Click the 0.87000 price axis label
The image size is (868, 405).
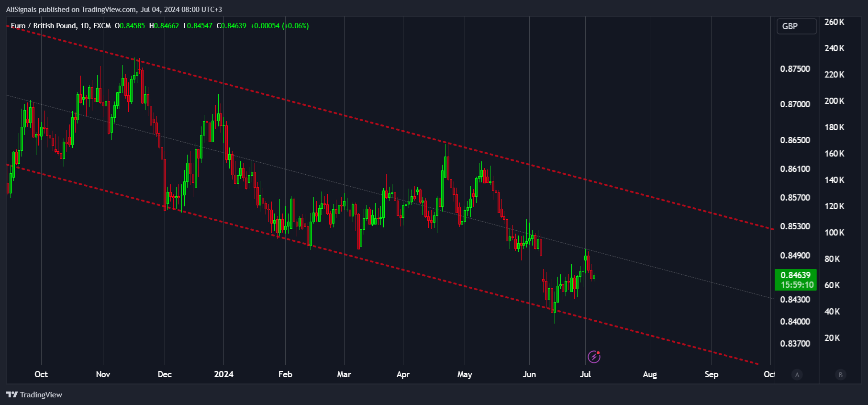point(795,104)
